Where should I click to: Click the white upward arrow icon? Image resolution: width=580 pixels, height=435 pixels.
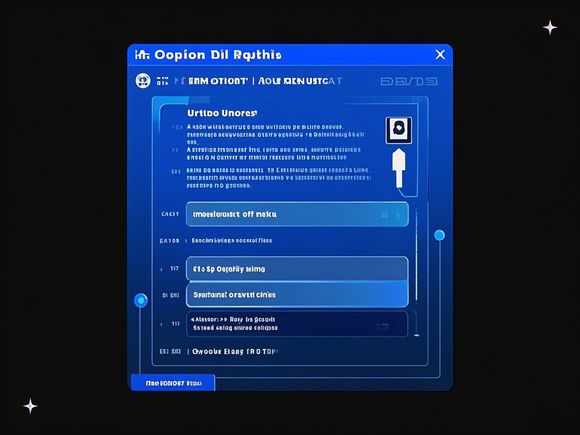pos(399,168)
